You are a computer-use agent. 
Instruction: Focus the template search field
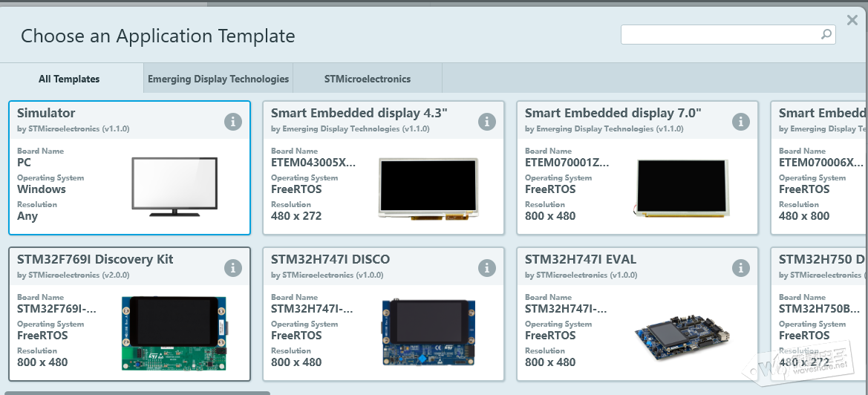click(728, 34)
